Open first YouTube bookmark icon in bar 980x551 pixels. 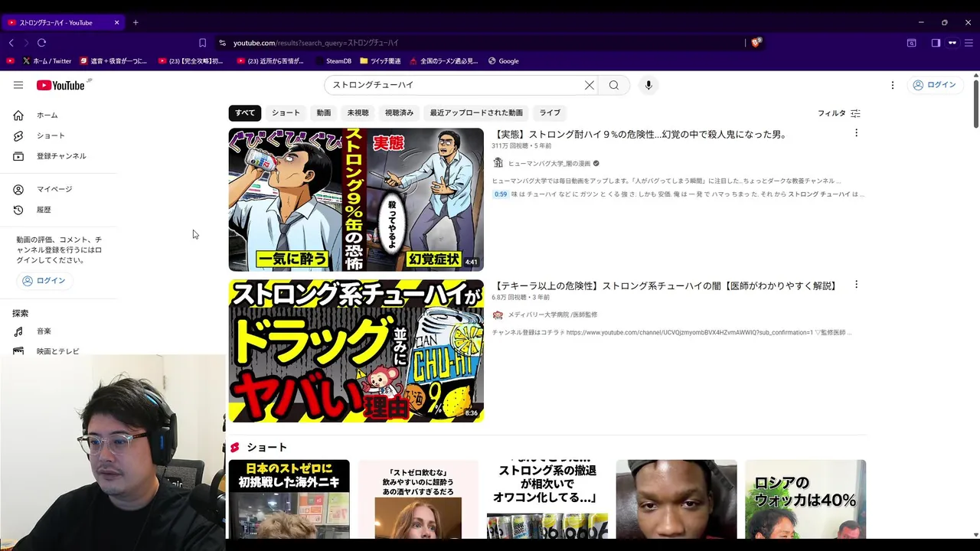pyautogui.click(x=10, y=61)
